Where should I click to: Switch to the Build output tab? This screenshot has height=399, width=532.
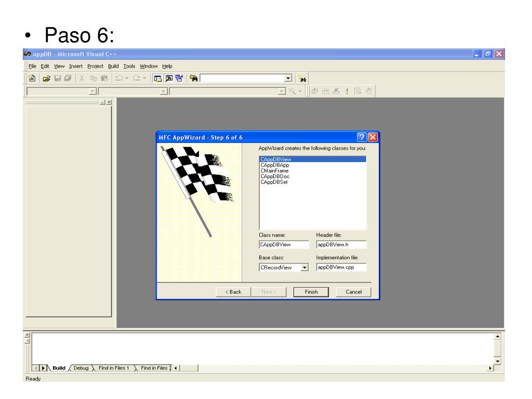(x=59, y=368)
